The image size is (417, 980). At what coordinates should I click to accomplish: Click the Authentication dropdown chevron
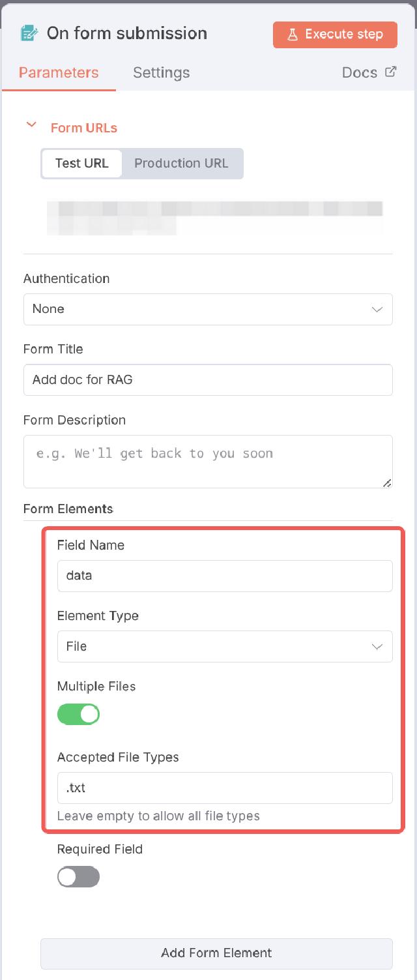coord(377,309)
